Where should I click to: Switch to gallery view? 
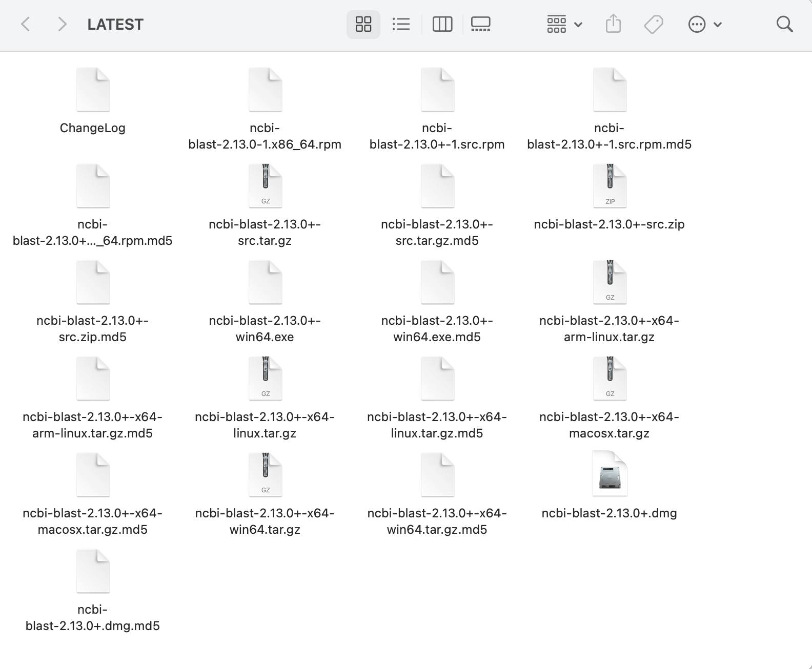[481, 24]
